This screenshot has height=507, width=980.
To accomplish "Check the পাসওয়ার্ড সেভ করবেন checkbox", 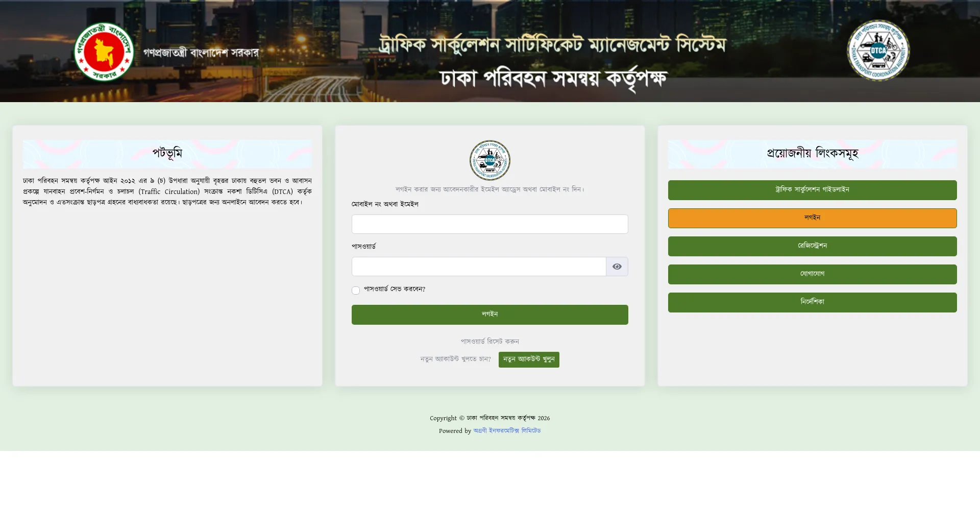I will point(356,291).
